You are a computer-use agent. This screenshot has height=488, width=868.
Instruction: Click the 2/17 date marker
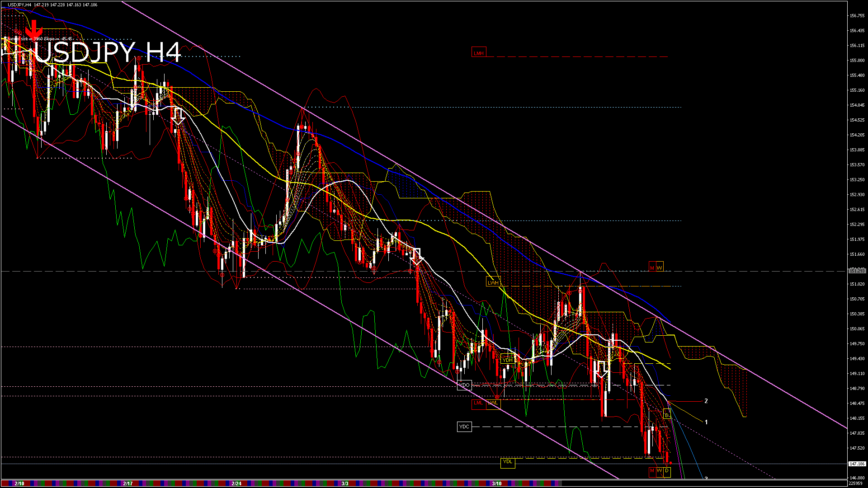coord(128,483)
